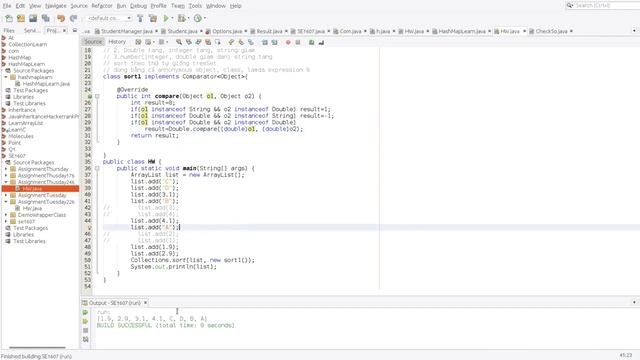Click the Save All toolbar icon
The image size is (640, 360).
pos(45,18)
